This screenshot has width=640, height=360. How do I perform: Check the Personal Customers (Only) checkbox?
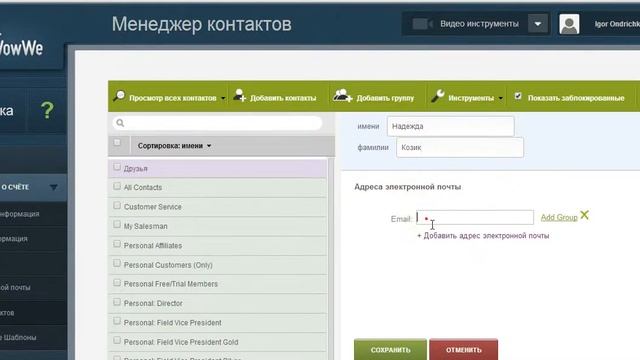pos(117,263)
